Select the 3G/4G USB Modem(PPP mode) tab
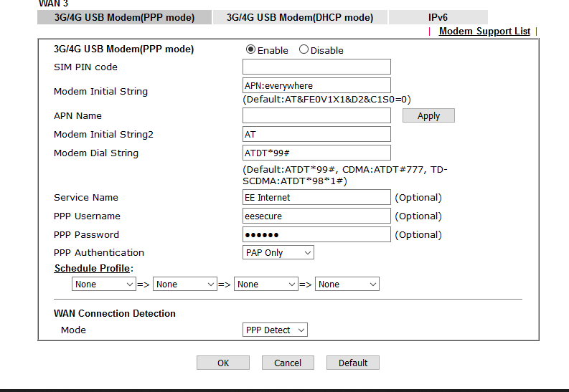The image size is (569, 392). [x=124, y=17]
